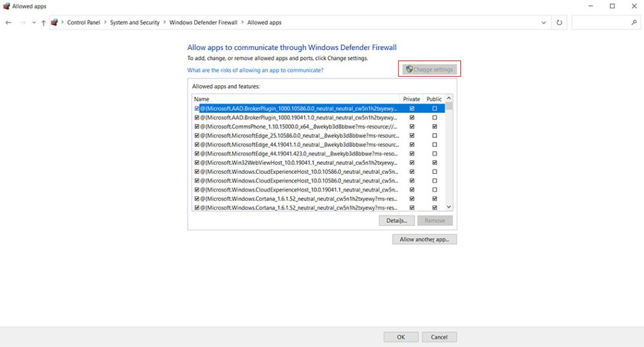Toggle Private for AAD.BrokerPlugin_1000.19041.1.0
The image size is (644, 347).
[x=412, y=118]
